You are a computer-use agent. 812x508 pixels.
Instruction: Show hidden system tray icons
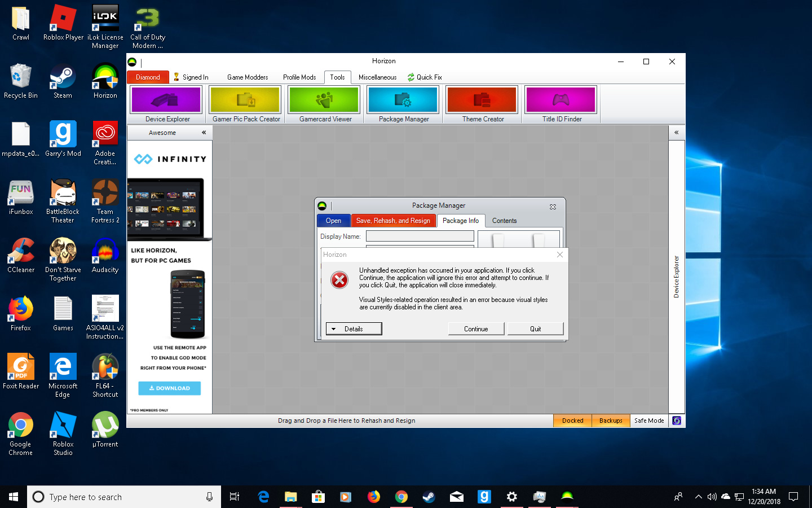tap(698, 497)
